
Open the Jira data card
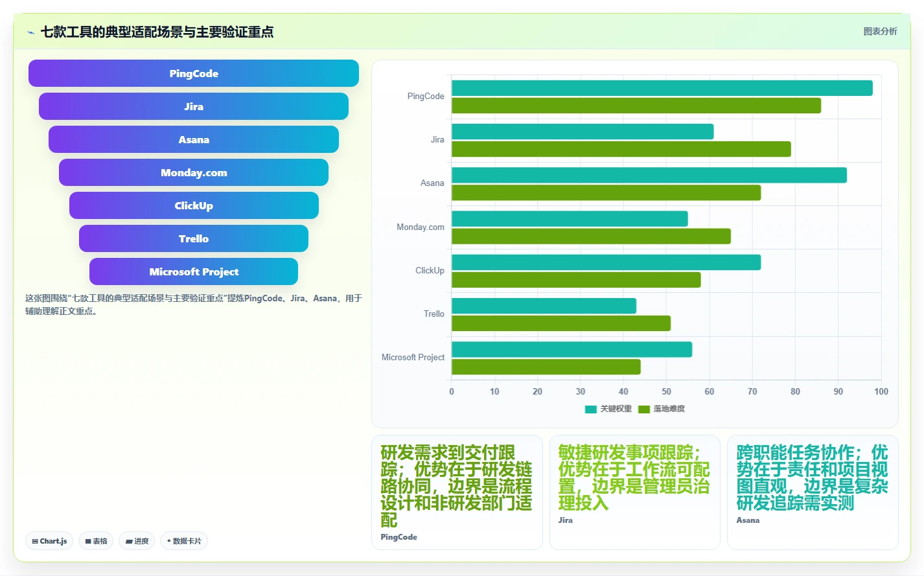pos(635,492)
